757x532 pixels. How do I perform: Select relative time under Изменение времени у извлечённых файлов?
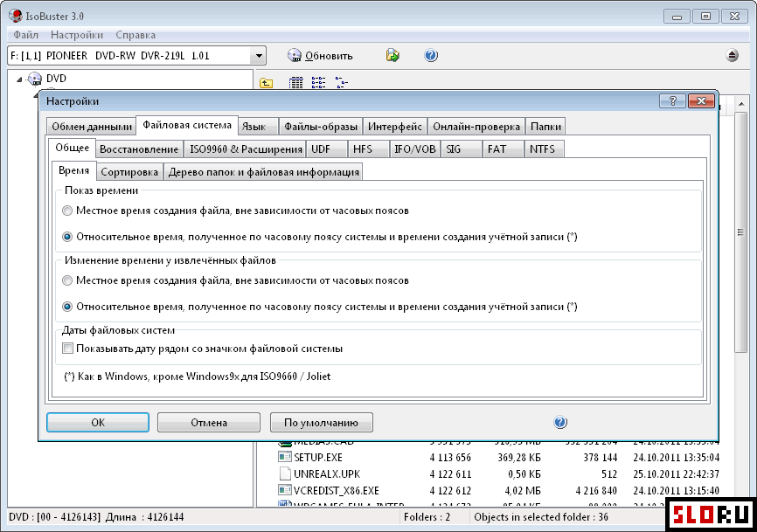67,307
